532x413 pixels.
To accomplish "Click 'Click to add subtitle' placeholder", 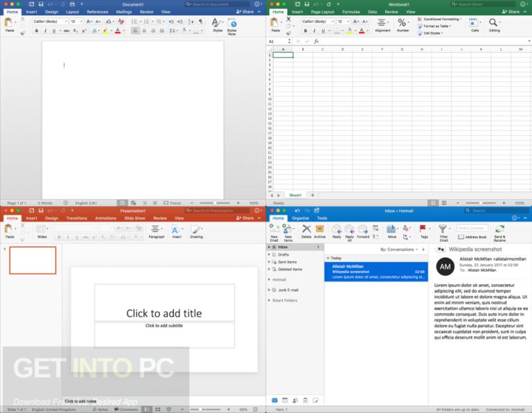I will tap(164, 335).
